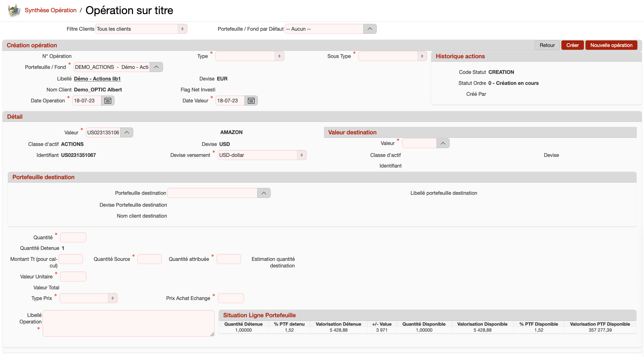Expand the Portefeuille destination lookup arrow

264,193
